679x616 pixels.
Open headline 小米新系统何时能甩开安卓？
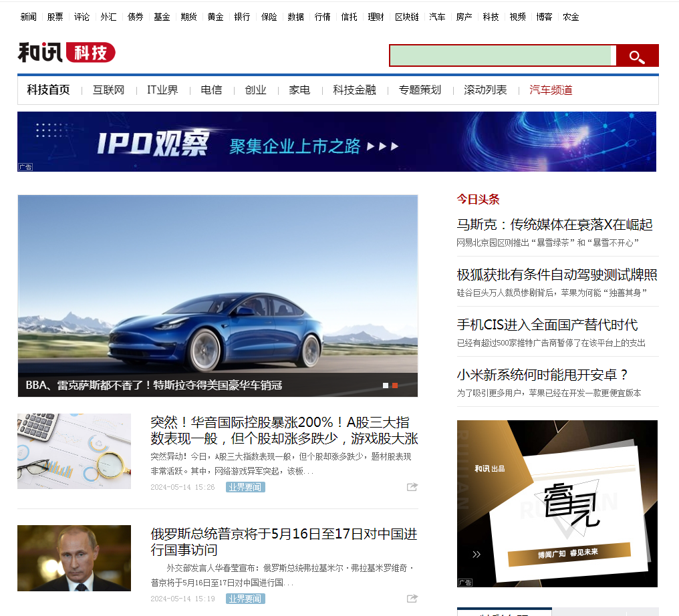543,374
